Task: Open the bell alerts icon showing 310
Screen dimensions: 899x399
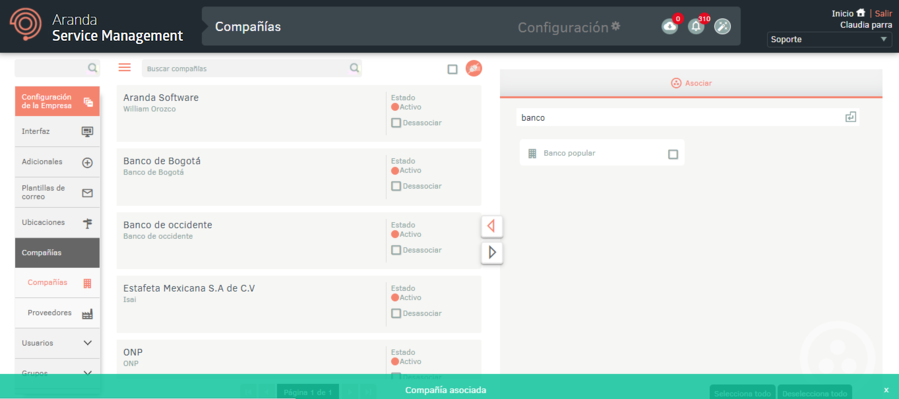Action: [x=696, y=26]
